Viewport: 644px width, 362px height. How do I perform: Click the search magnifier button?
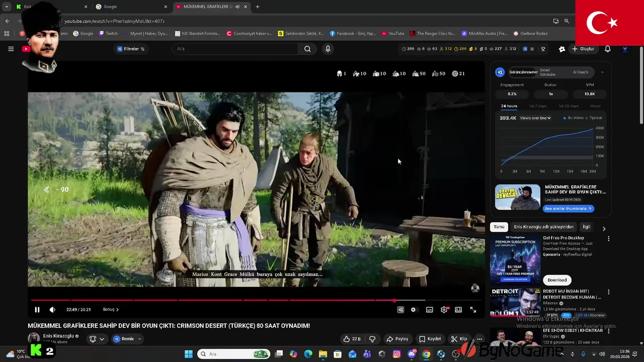pos(307,49)
